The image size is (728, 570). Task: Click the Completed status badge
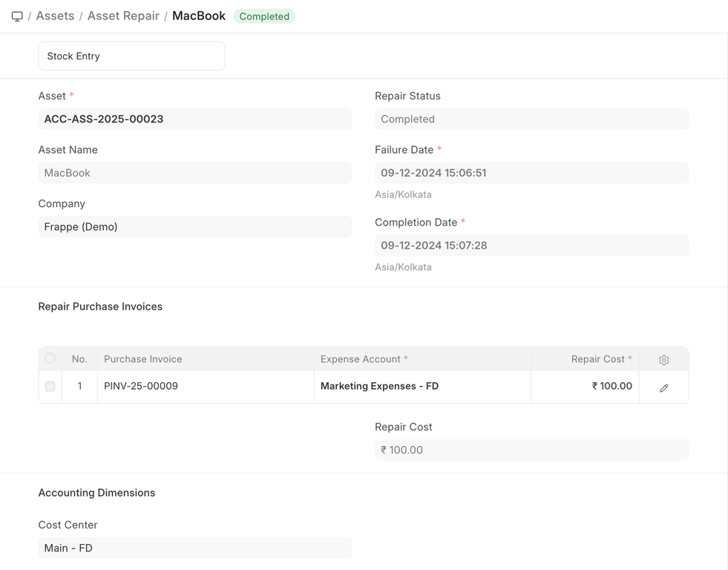coord(264,16)
